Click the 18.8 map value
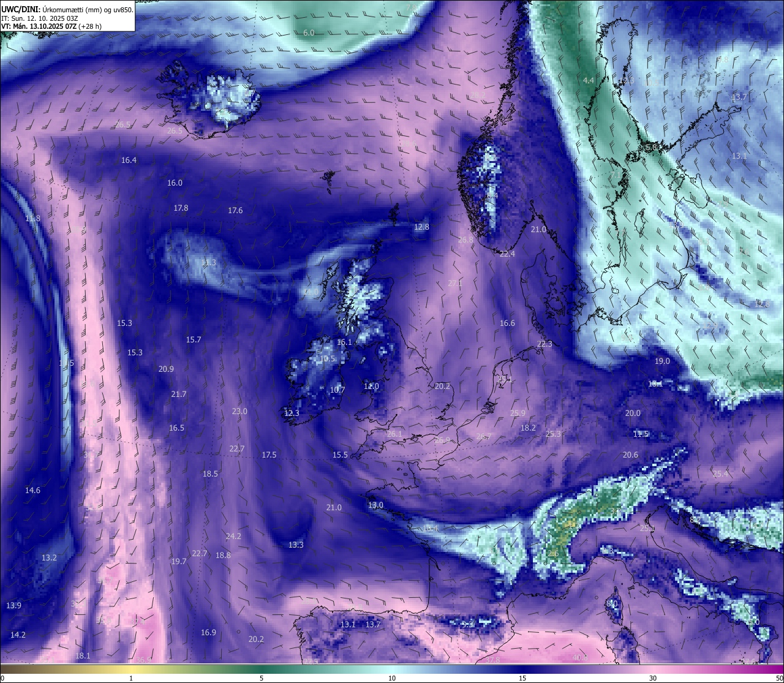Viewport: 784px width, 683px height. coord(223,555)
